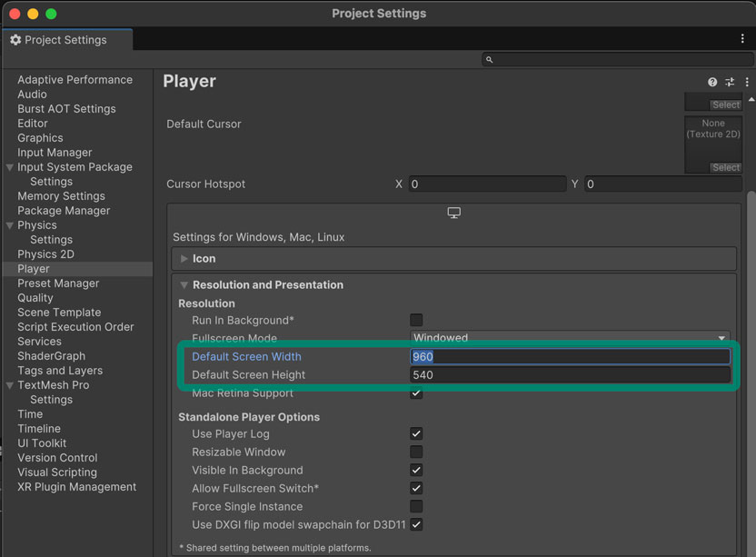Select Visual Scripting category
Screen dimensions: 756x557
pyautogui.click(x=57, y=472)
